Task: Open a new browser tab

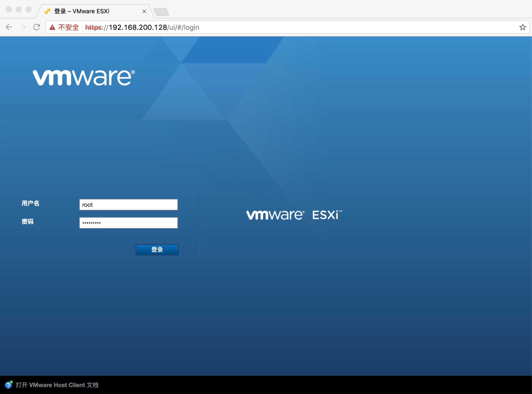Action: point(161,11)
